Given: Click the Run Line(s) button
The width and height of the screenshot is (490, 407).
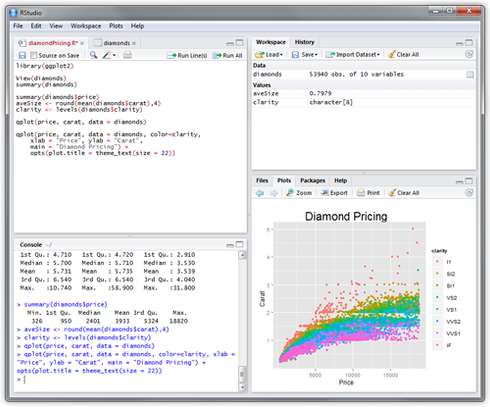Looking at the screenshot, I should click(x=187, y=55).
